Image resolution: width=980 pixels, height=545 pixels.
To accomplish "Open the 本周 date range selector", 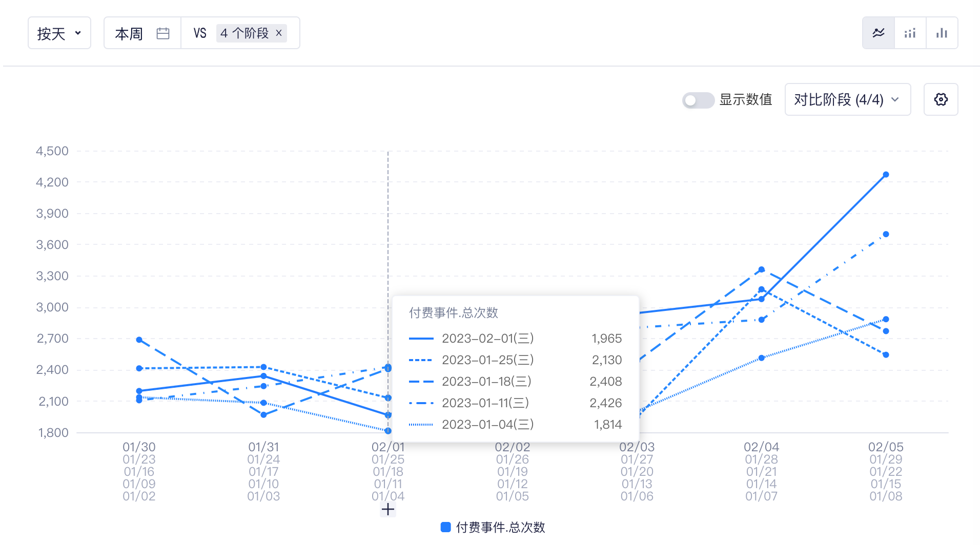I will pyautogui.click(x=129, y=33).
